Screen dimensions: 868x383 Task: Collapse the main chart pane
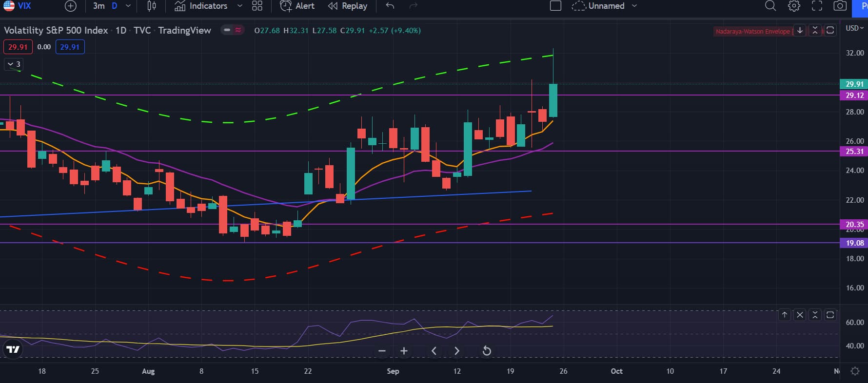815,30
